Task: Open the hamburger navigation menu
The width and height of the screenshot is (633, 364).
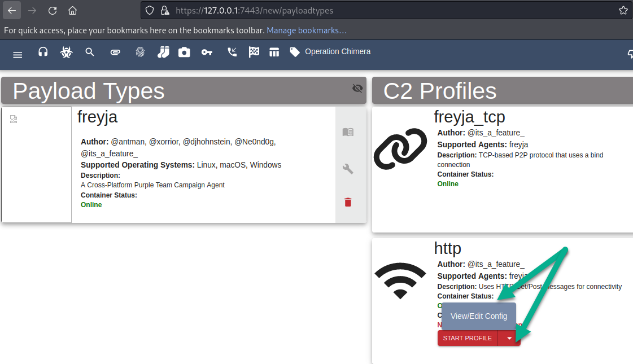Action: (18, 54)
